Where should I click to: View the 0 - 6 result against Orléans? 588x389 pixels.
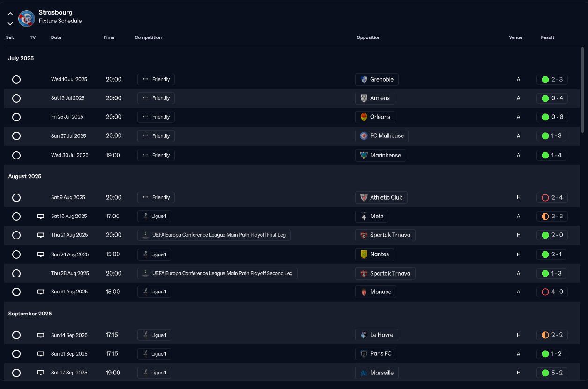552,117
